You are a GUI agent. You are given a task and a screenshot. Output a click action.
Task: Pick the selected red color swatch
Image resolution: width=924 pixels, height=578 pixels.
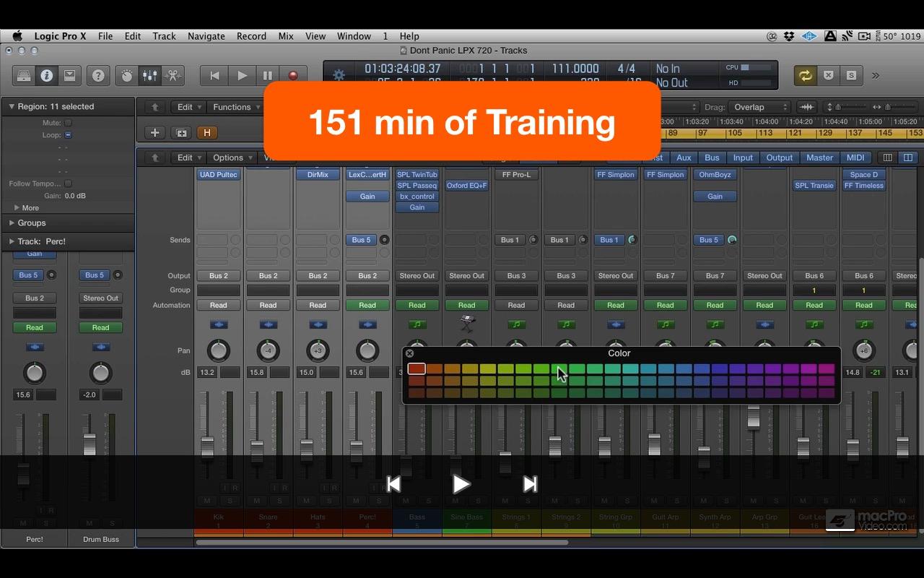417,368
